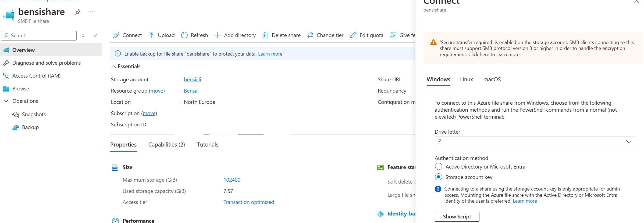This screenshot has width=644, height=223.
Task: Click Learn more under storage account key note
Action: 525,201
